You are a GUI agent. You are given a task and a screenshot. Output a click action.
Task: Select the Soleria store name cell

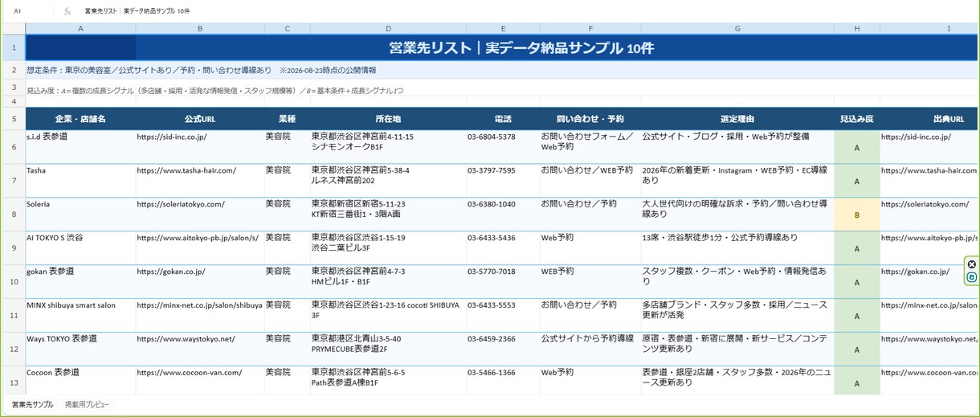pyautogui.click(x=80, y=215)
